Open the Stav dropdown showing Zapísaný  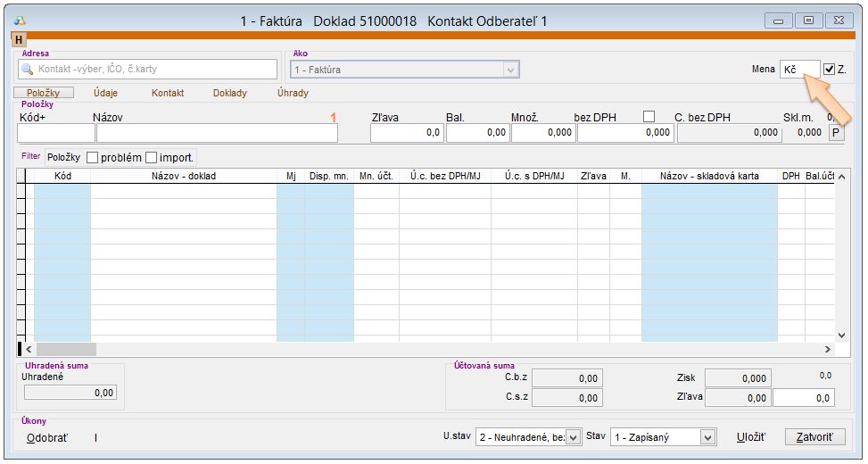coord(707,437)
